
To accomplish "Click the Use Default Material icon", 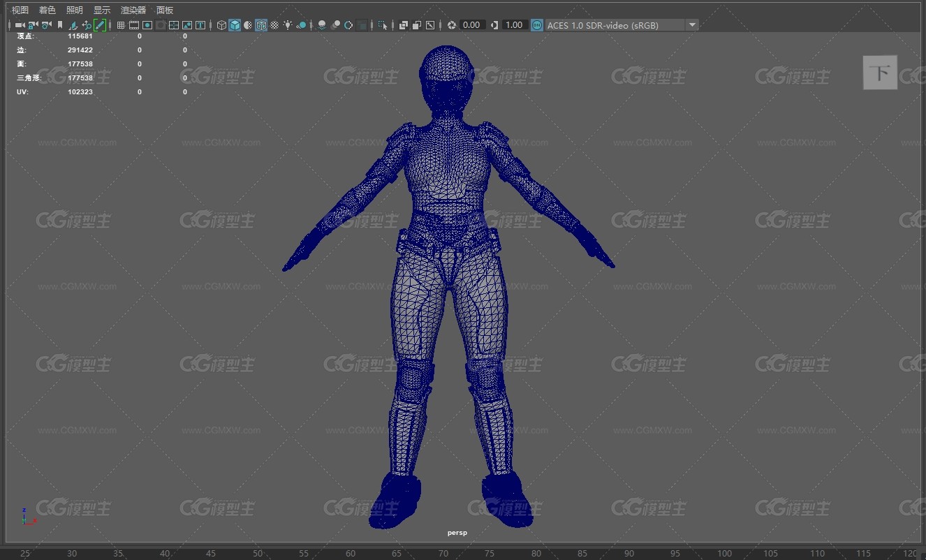I will tap(248, 25).
